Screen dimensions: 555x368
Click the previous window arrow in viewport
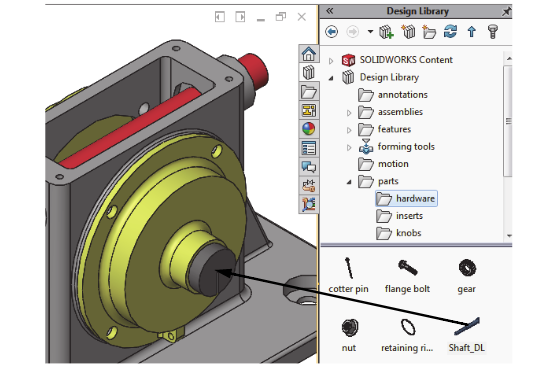[x=220, y=17]
